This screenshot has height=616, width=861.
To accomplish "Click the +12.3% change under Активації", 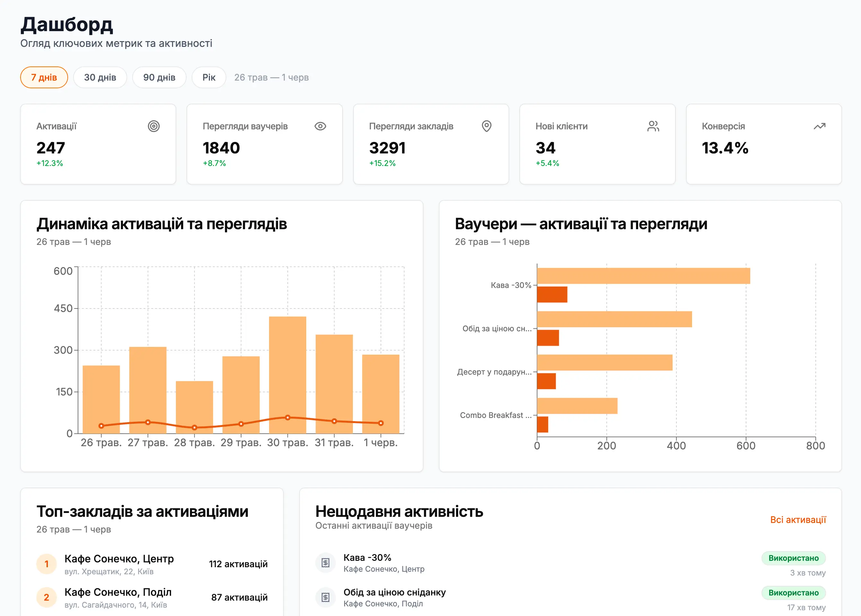I will (50, 163).
